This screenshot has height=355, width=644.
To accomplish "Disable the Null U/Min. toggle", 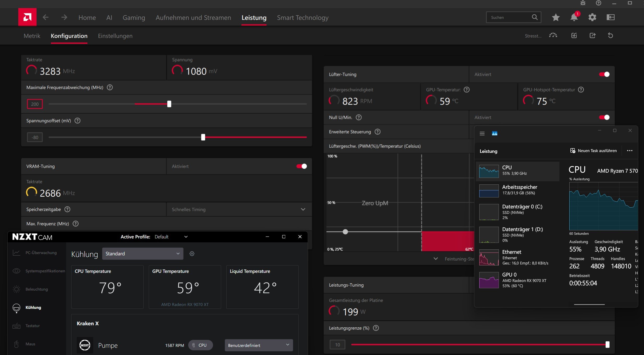I will [x=604, y=117].
